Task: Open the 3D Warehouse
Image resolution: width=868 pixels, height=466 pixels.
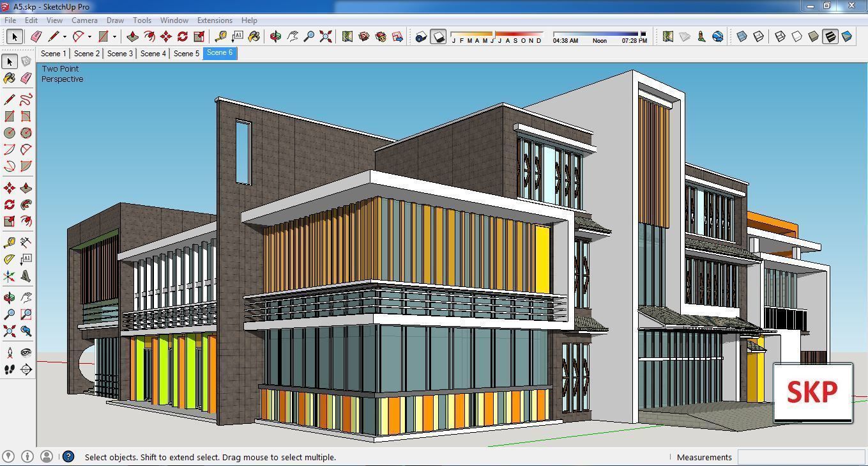Action: (x=364, y=36)
